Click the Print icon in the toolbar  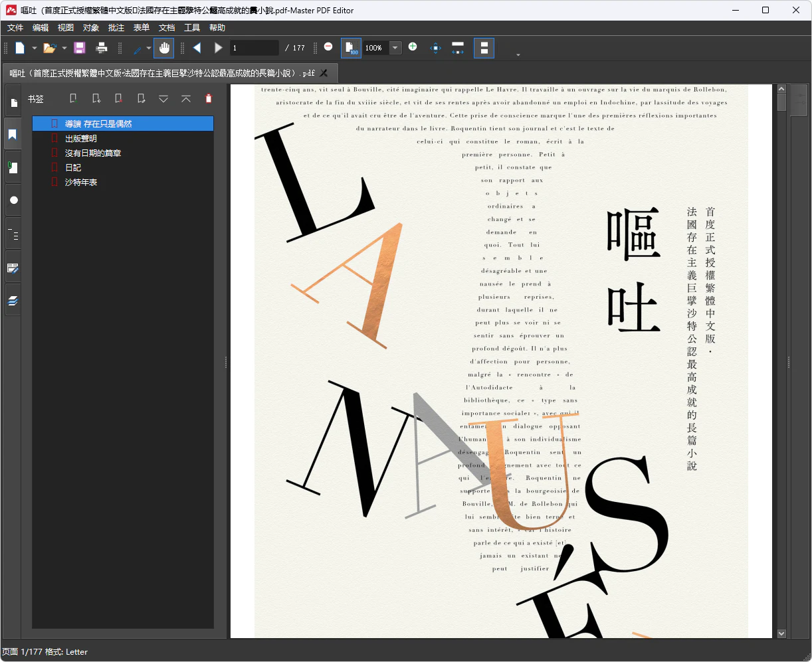[x=102, y=48]
